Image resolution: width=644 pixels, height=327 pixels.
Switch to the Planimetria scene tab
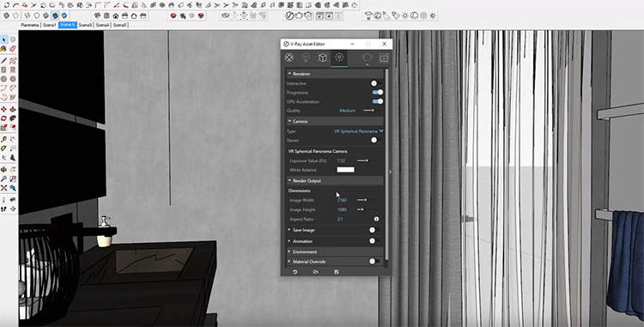29,25
